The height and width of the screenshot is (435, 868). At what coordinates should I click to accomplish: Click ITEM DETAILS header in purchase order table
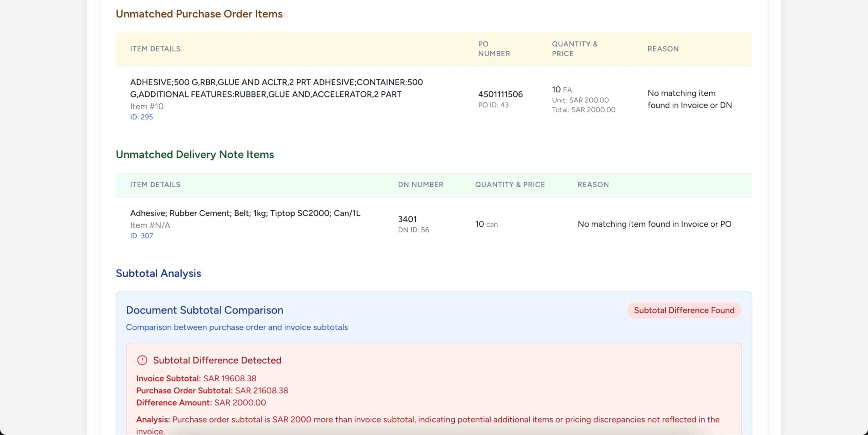[x=155, y=49]
